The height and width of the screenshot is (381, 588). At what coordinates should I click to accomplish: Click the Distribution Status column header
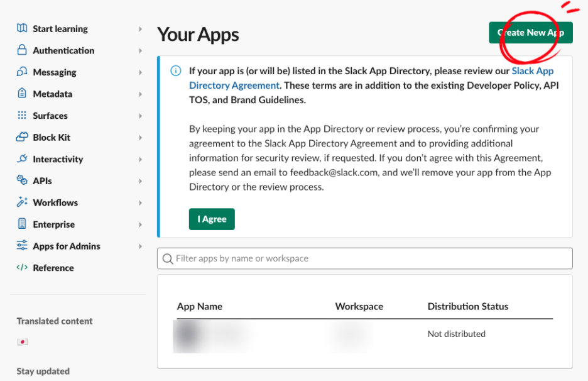pos(467,307)
